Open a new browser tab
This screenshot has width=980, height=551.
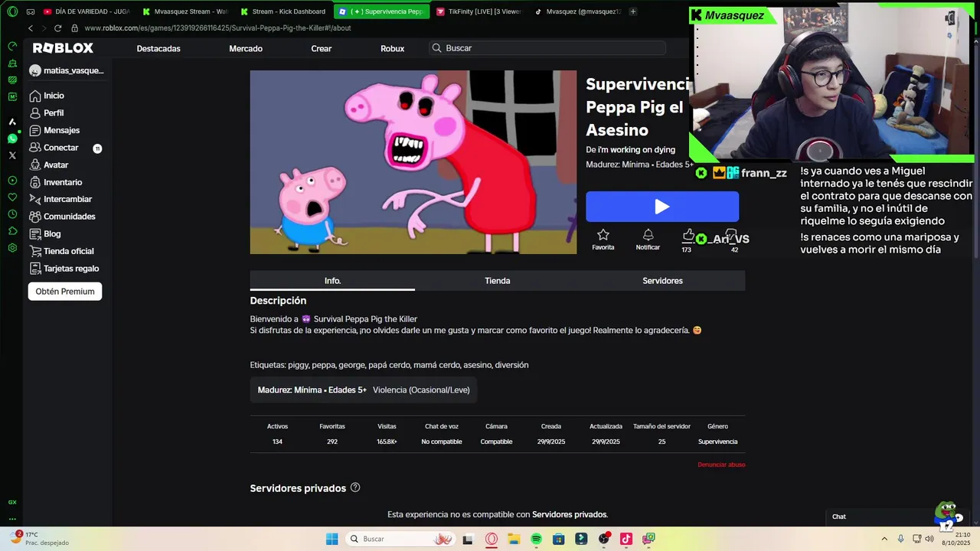(632, 11)
